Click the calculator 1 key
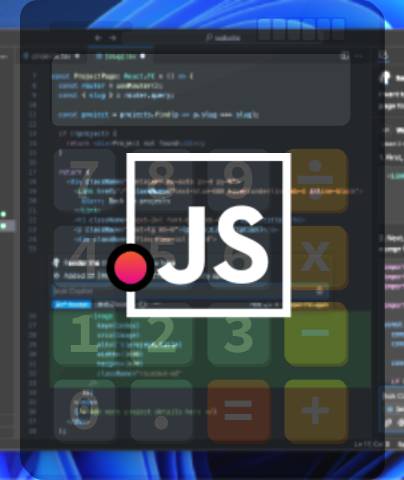This screenshot has height=480, width=404. pos(84,334)
